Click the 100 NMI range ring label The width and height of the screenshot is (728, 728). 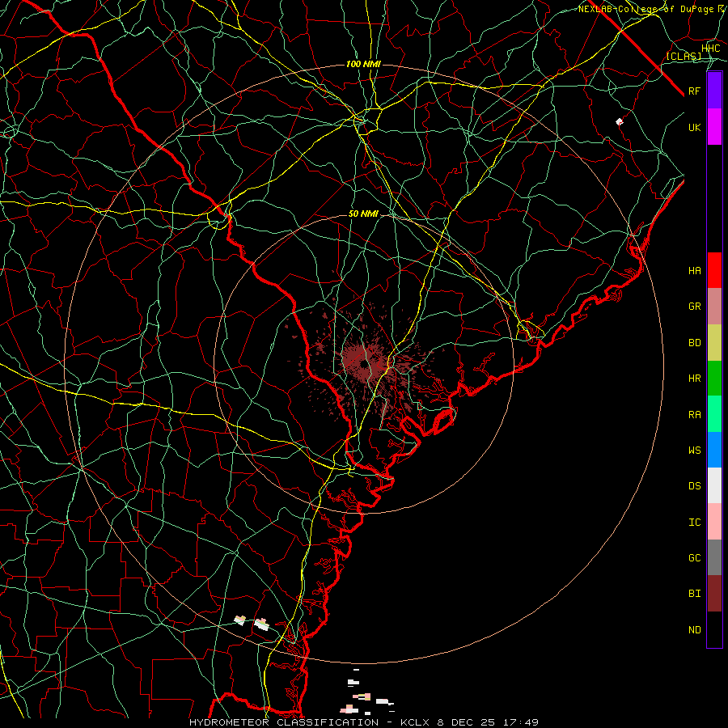[363, 64]
